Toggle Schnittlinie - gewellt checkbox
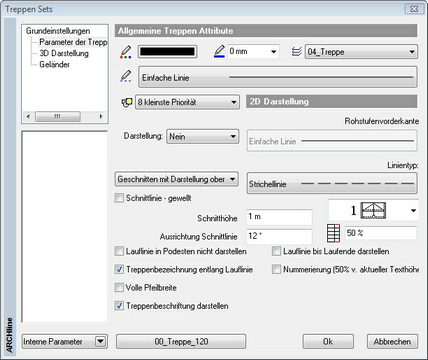428x360 pixels. point(119,198)
